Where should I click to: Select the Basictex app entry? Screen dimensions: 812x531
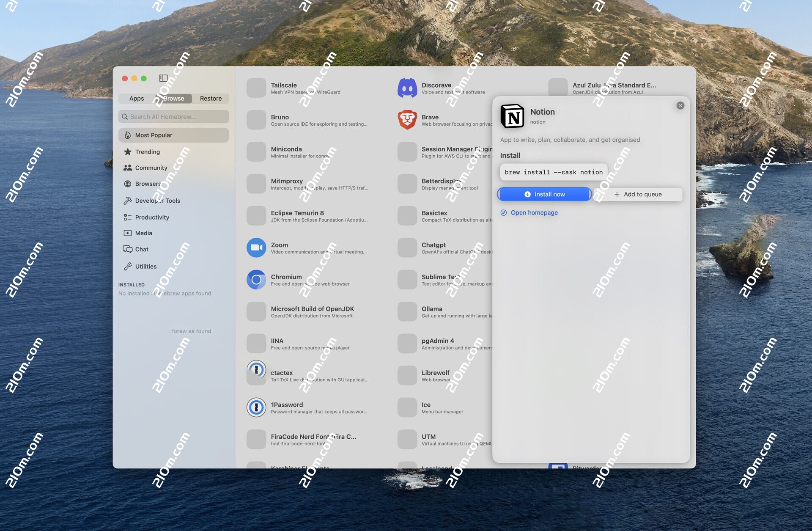[445, 216]
